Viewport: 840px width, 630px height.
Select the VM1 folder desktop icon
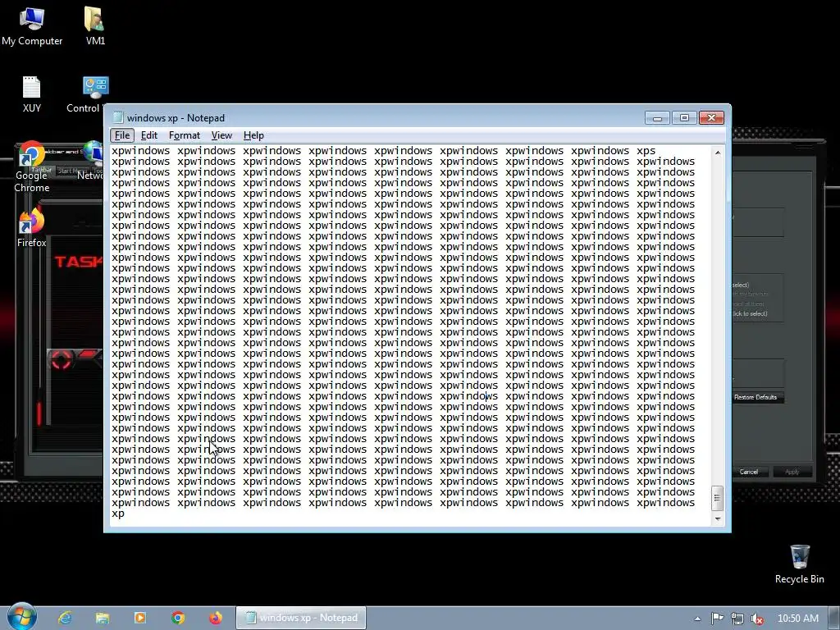(95, 26)
